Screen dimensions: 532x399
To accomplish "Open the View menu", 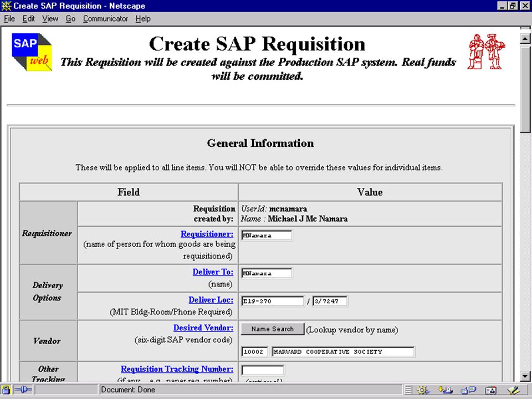I will (x=50, y=19).
